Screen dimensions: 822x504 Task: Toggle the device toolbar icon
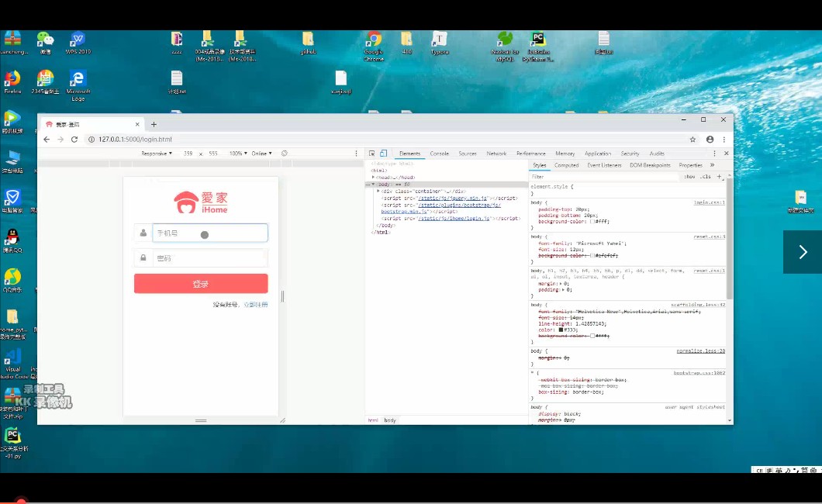pyautogui.click(x=383, y=154)
